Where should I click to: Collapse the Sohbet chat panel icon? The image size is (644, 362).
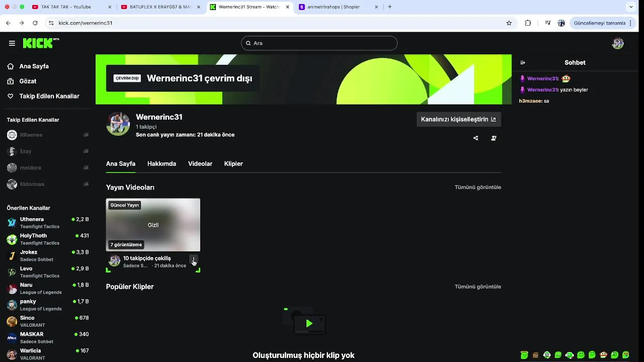523,63
